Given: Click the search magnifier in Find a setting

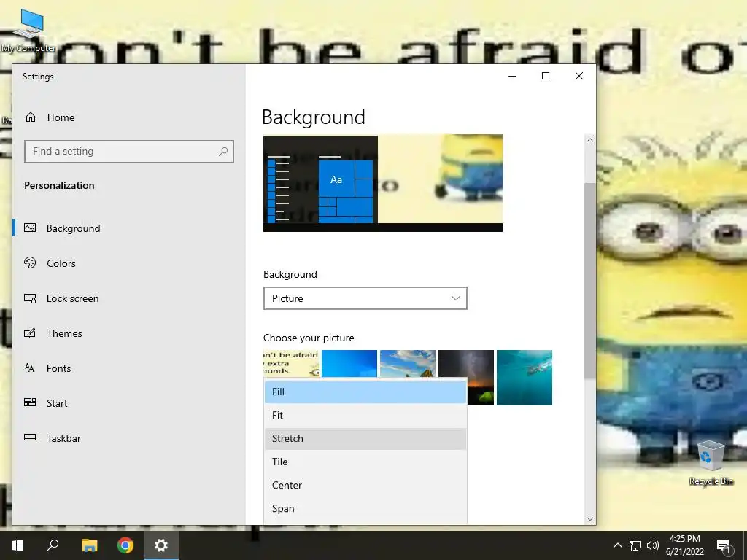Looking at the screenshot, I should (x=223, y=152).
